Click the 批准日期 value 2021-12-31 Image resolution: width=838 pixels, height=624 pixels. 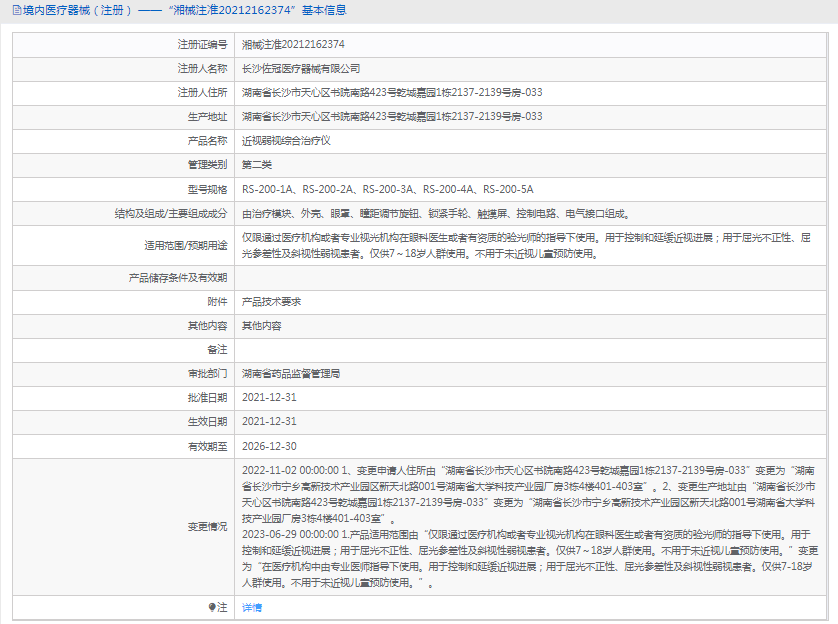pos(269,397)
